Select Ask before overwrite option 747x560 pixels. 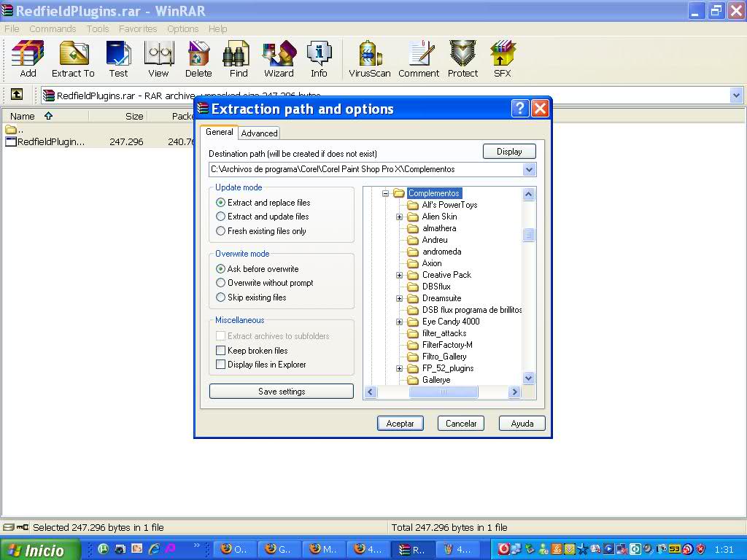[220, 268]
